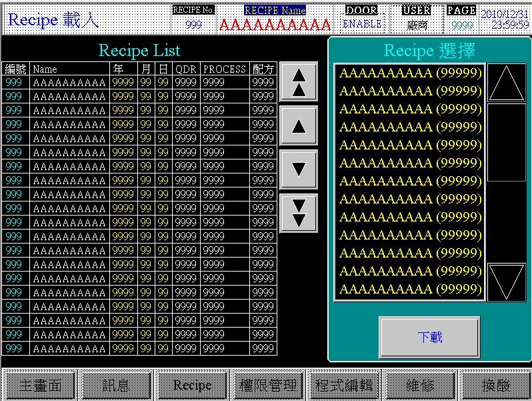Click the 月 column header

point(146,69)
